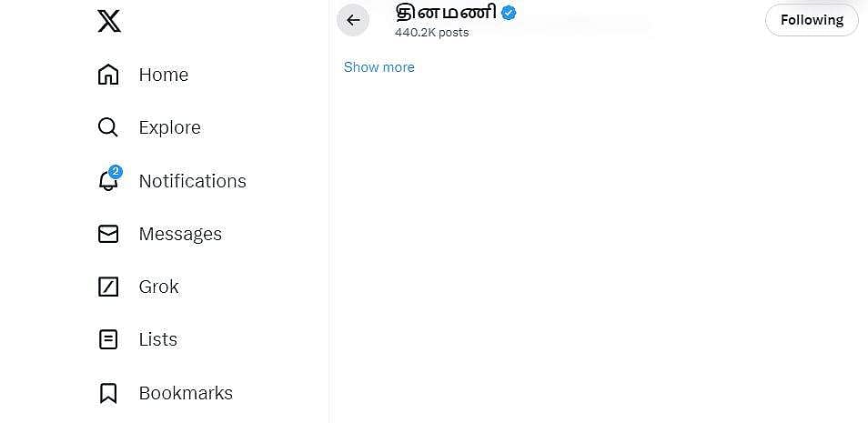Click the Explore magnifying glass icon
This screenshot has width=868, height=423.
pyautogui.click(x=108, y=127)
